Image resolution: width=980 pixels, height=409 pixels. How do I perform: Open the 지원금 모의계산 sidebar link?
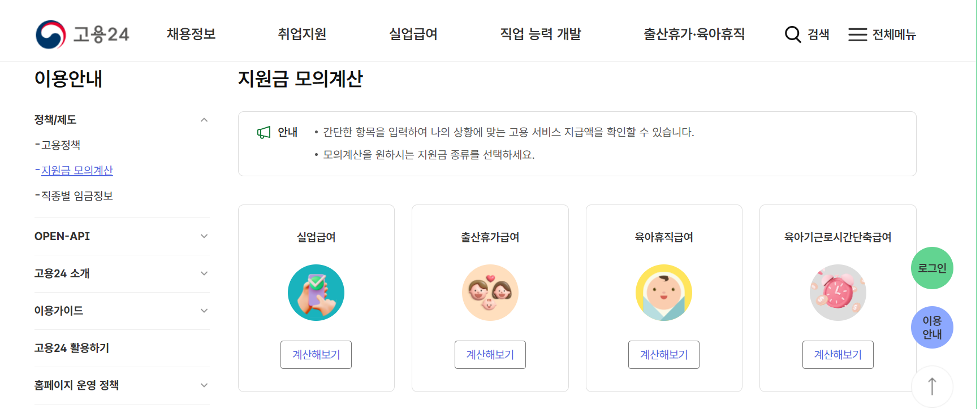tap(77, 169)
